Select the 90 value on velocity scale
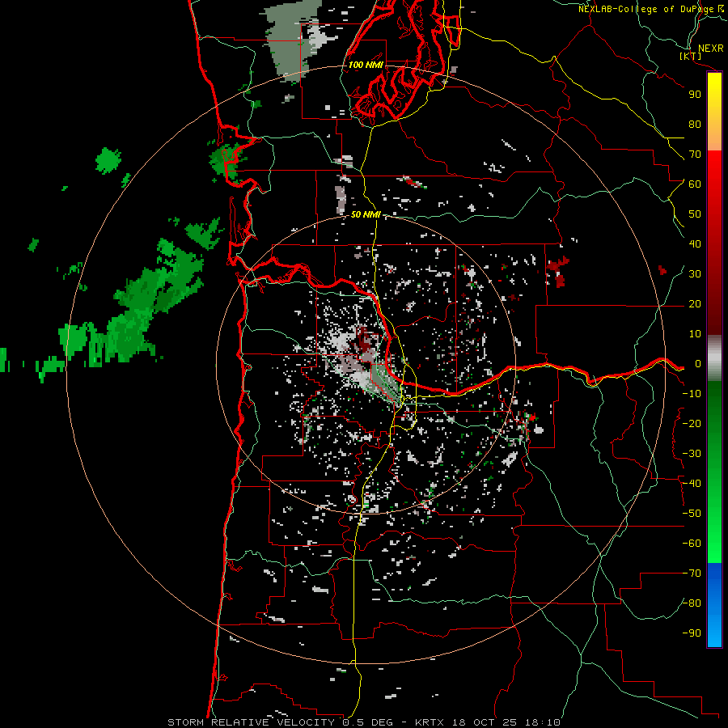 tap(695, 95)
